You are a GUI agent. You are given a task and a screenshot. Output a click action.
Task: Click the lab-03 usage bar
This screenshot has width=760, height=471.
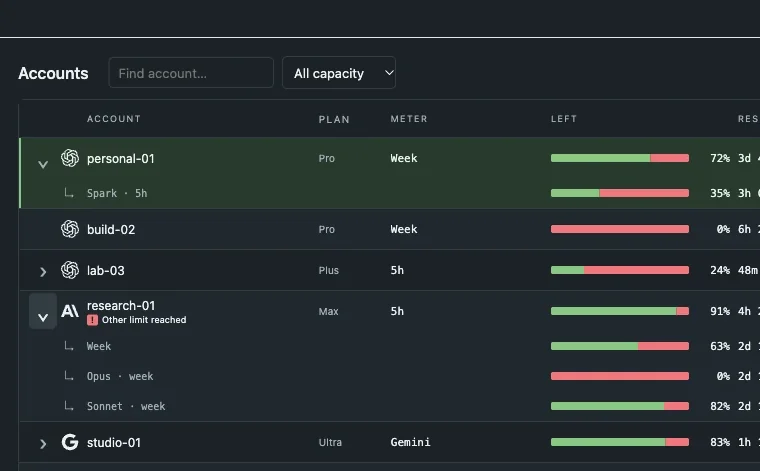pos(620,270)
